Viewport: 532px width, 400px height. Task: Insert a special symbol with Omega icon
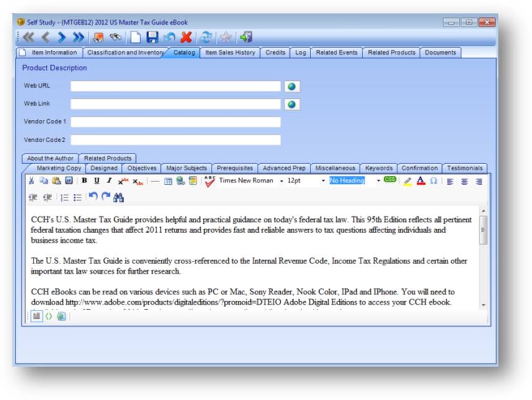(x=433, y=181)
